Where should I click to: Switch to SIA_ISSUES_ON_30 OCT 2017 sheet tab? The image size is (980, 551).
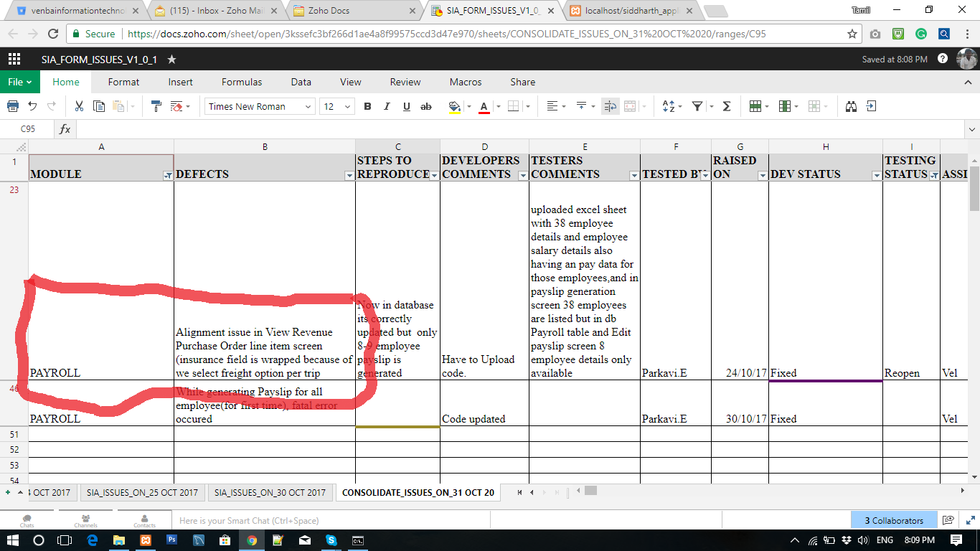(270, 492)
